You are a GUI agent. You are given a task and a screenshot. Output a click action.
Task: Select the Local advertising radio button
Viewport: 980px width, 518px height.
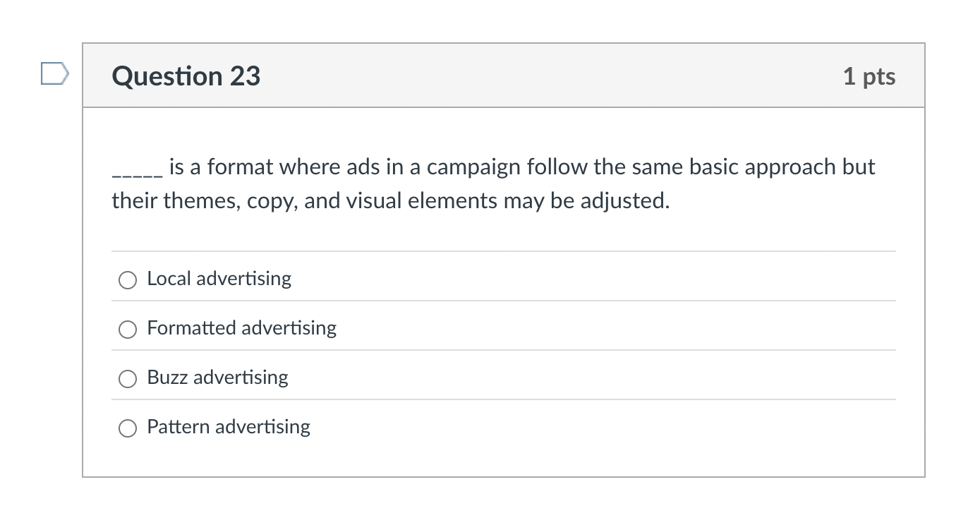point(127,280)
